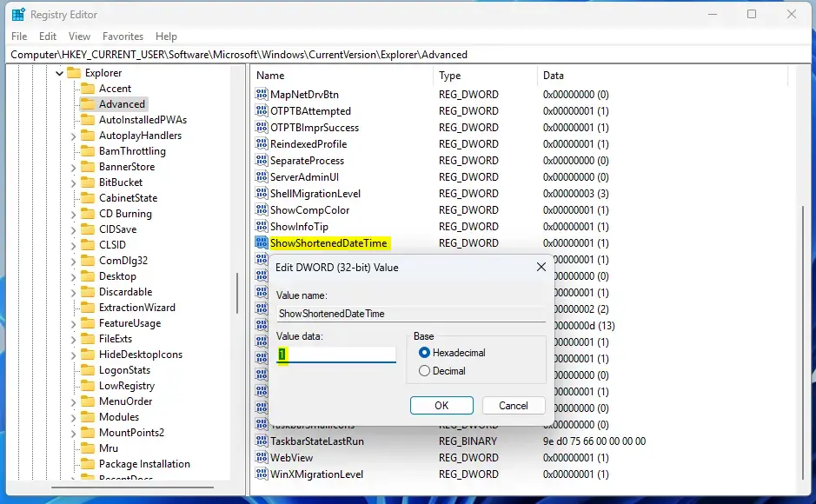Expand the MountPoints2 key

tap(73, 434)
